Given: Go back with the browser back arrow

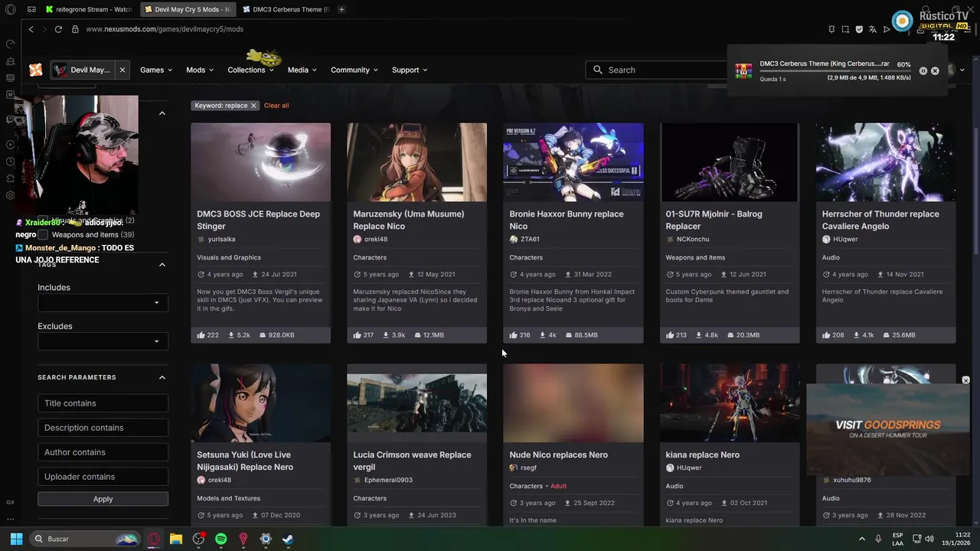Looking at the screenshot, I should (31, 29).
